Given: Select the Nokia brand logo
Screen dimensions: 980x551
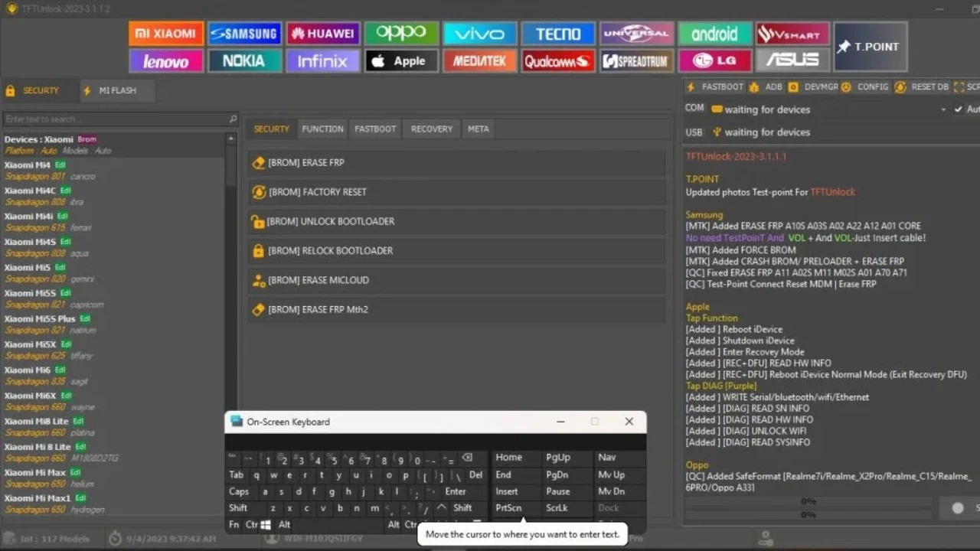Looking at the screenshot, I should pos(244,60).
